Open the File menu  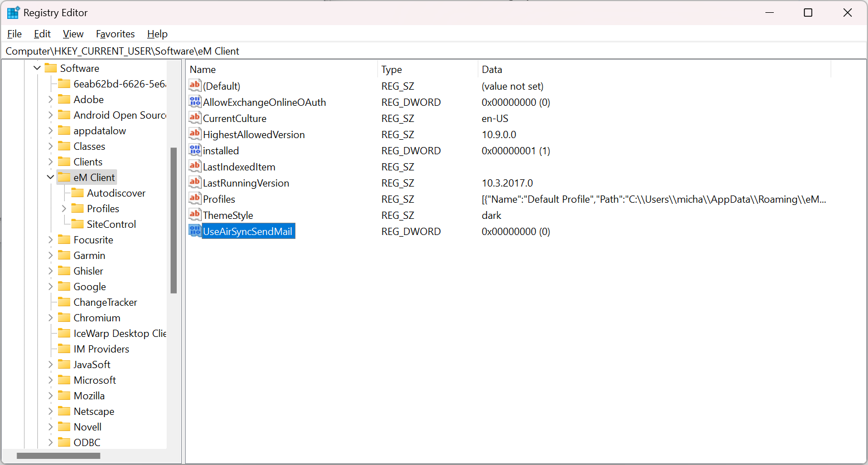click(x=14, y=34)
